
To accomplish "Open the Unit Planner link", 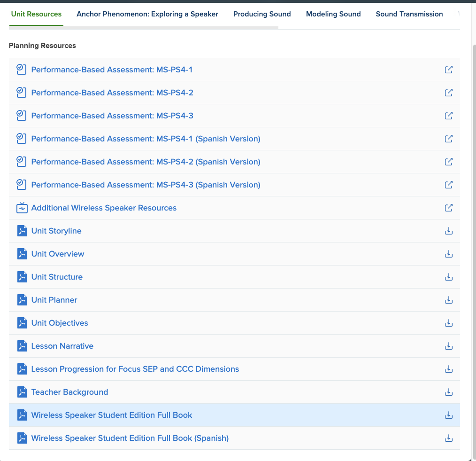I will click(54, 300).
